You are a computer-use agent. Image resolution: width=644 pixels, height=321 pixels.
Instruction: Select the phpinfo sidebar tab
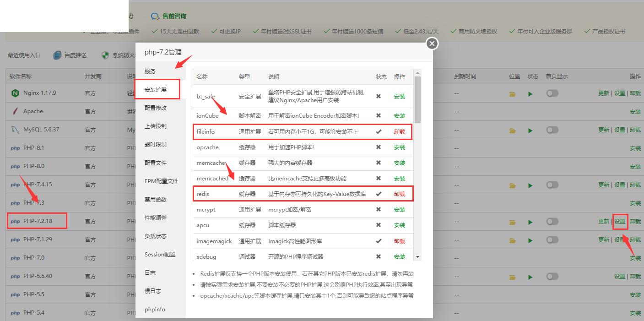(x=155, y=310)
